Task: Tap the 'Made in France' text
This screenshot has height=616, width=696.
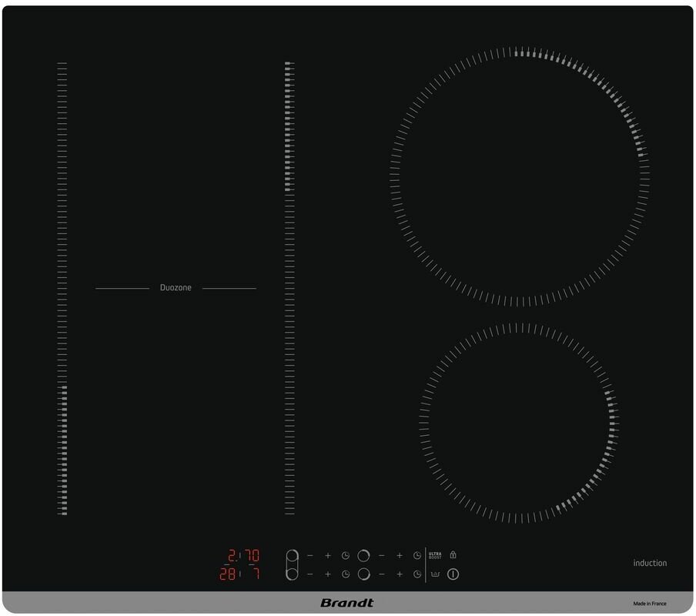Action: [x=650, y=604]
